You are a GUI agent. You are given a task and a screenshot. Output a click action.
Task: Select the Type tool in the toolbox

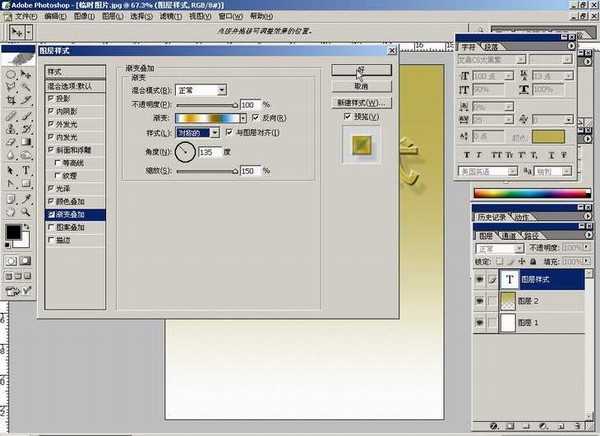pyautogui.click(x=26, y=171)
